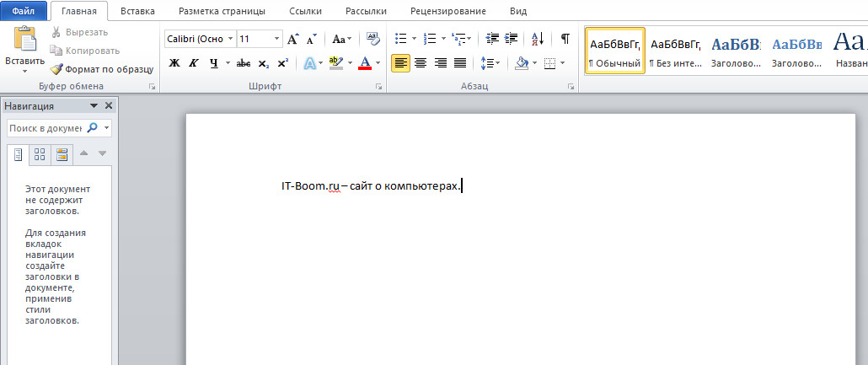Switch to the Рецензирование tab
Screen dimensions: 868x365
click(448, 11)
